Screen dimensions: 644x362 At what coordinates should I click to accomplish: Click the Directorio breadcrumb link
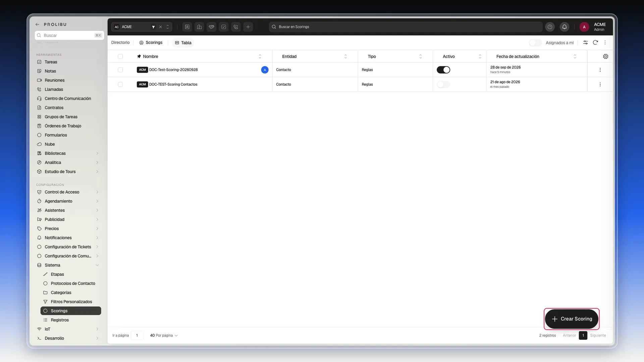[x=120, y=43]
